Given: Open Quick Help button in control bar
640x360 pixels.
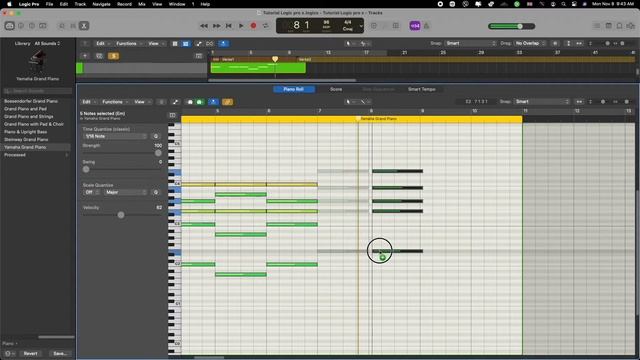Looking at the screenshot, I should 32,26.
